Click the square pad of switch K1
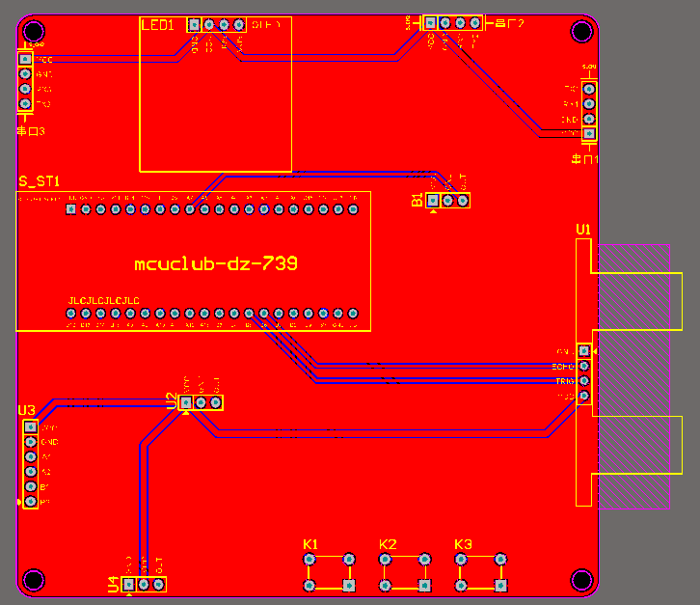 click(349, 585)
